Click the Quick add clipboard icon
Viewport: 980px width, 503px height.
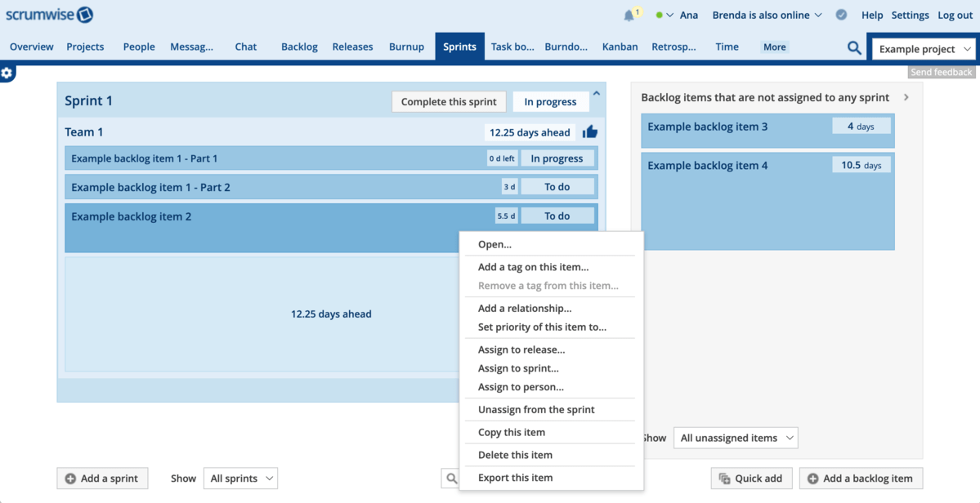click(x=723, y=478)
